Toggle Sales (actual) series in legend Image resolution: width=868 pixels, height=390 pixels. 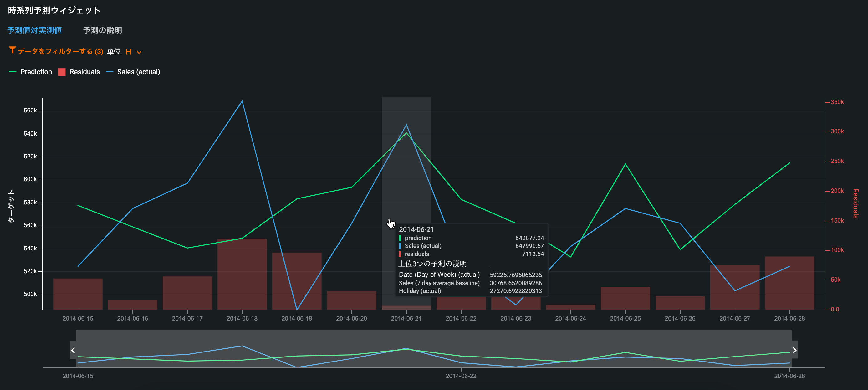tap(138, 72)
